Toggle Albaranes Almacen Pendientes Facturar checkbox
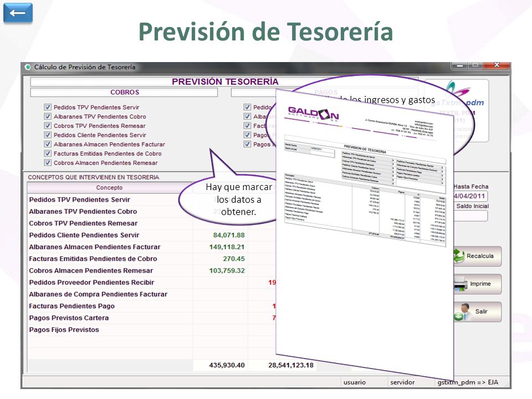The width and height of the screenshot is (532, 399). 48,144
